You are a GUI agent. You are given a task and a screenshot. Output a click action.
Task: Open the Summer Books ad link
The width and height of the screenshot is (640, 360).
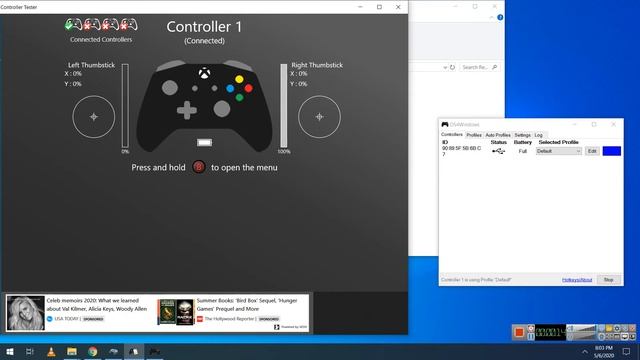click(x=247, y=304)
